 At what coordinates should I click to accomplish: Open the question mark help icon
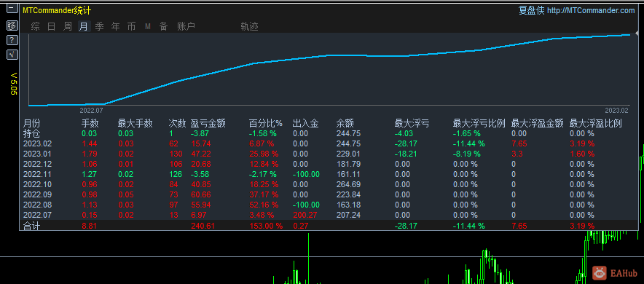tap(12, 40)
